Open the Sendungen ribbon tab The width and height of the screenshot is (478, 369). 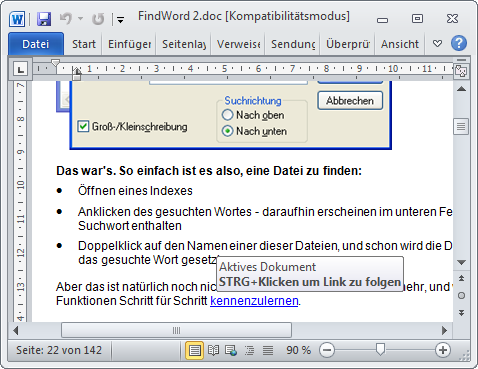(x=293, y=44)
